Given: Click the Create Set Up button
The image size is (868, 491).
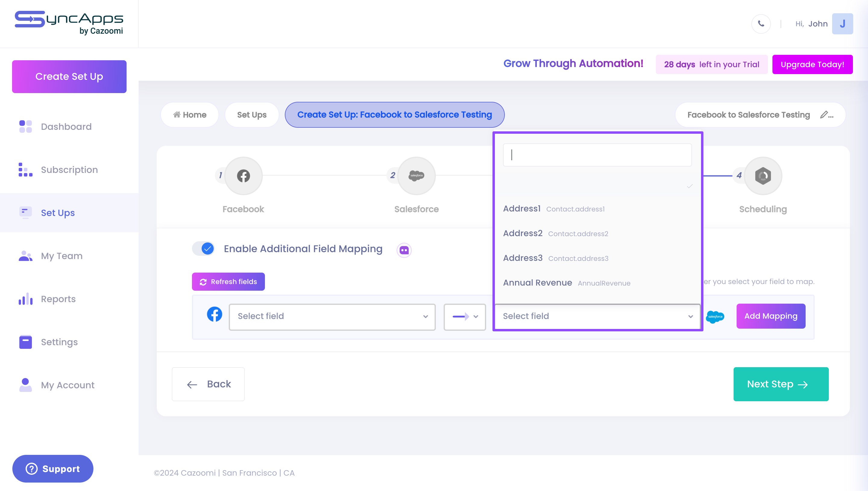Looking at the screenshot, I should [69, 77].
